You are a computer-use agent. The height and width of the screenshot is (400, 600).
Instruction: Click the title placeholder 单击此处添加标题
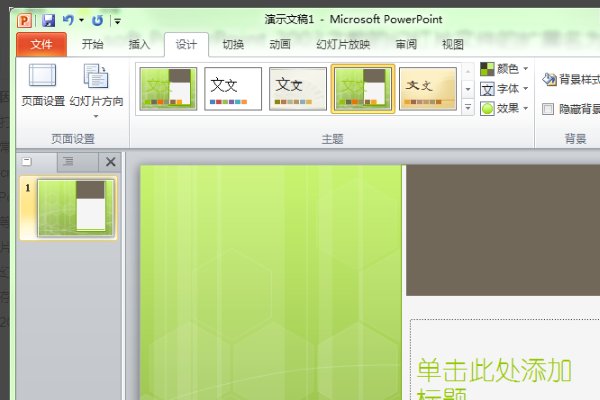tap(505, 359)
